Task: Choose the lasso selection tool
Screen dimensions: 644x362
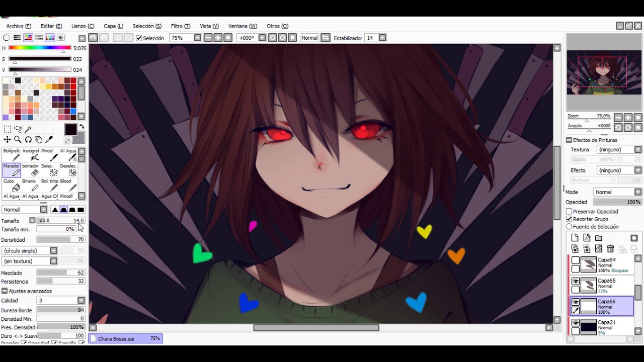Action: point(18,130)
